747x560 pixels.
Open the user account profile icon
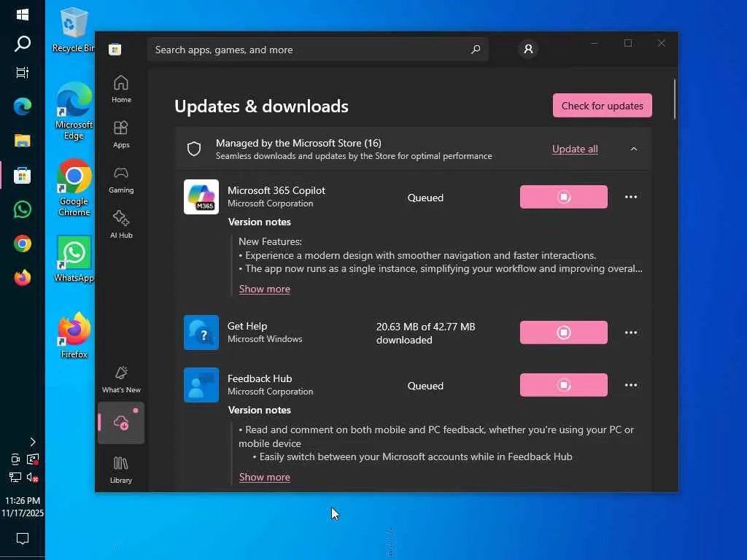[528, 49]
